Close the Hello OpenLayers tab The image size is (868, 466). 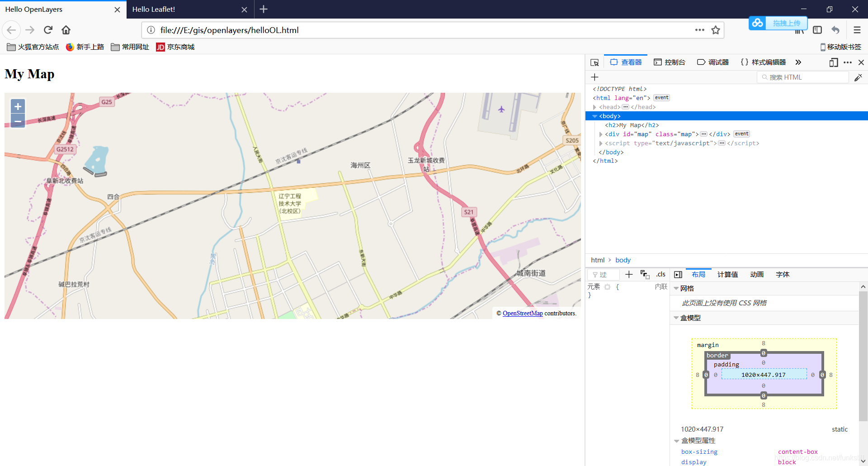pyautogui.click(x=117, y=10)
